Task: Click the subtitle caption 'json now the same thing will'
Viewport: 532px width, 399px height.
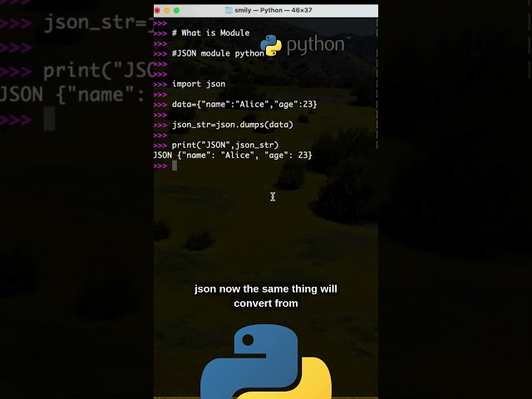Action: [266, 288]
